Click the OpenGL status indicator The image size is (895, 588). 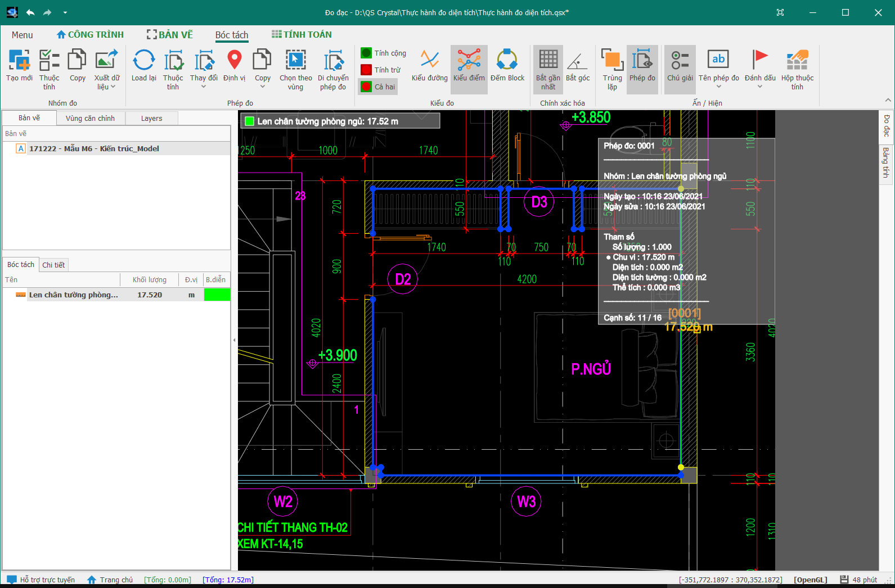coord(811,580)
